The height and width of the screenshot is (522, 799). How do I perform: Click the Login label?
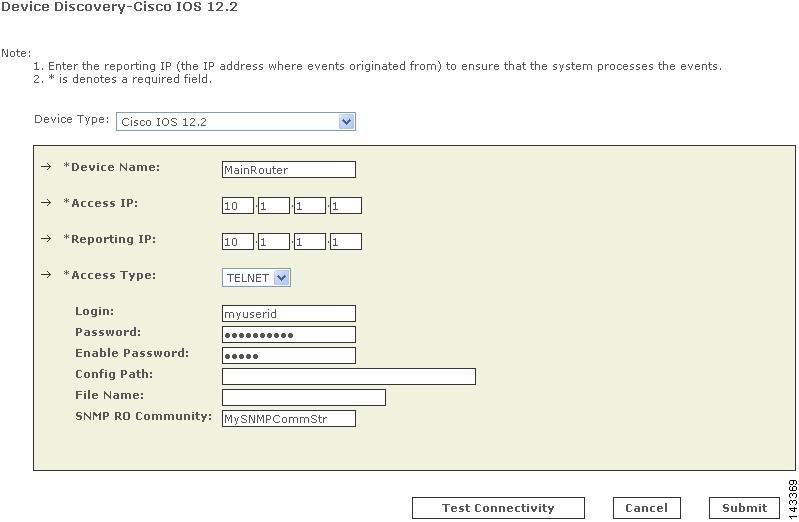click(x=94, y=311)
